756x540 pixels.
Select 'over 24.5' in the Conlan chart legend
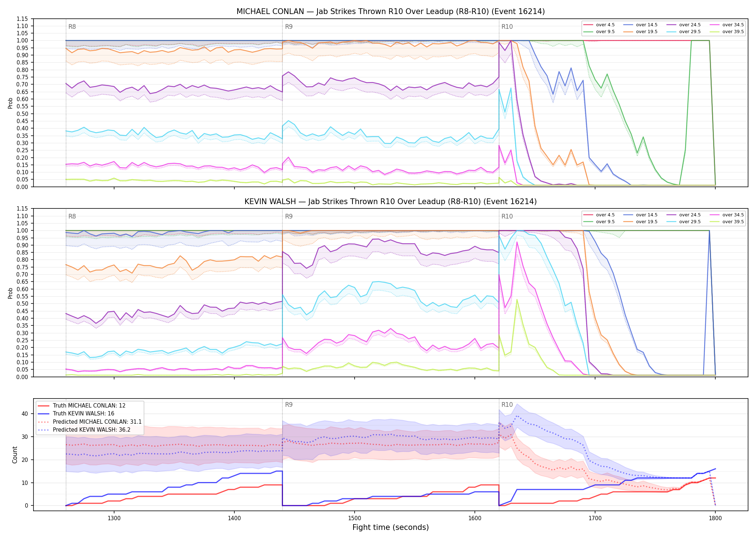point(684,25)
